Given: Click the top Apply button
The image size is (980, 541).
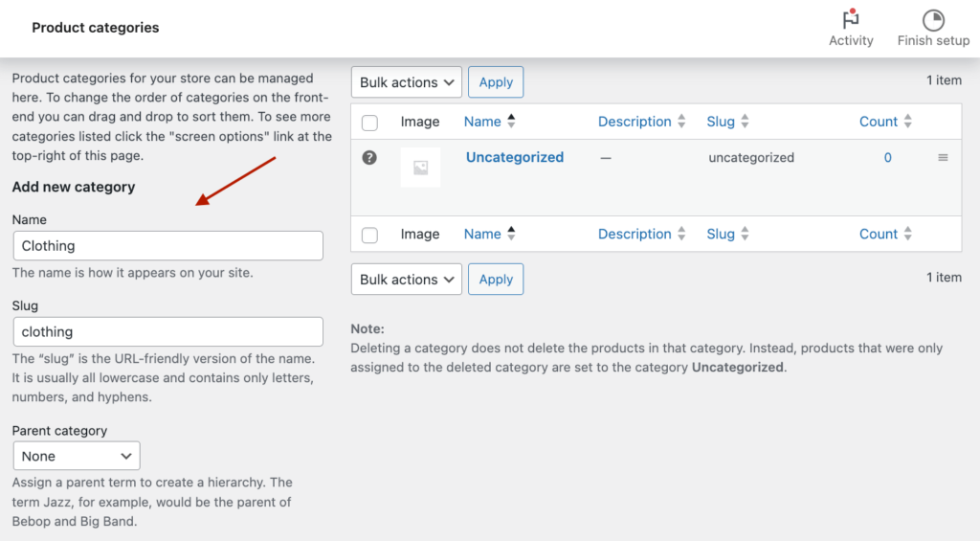Looking at the screenshot, I should pos(496,82).
